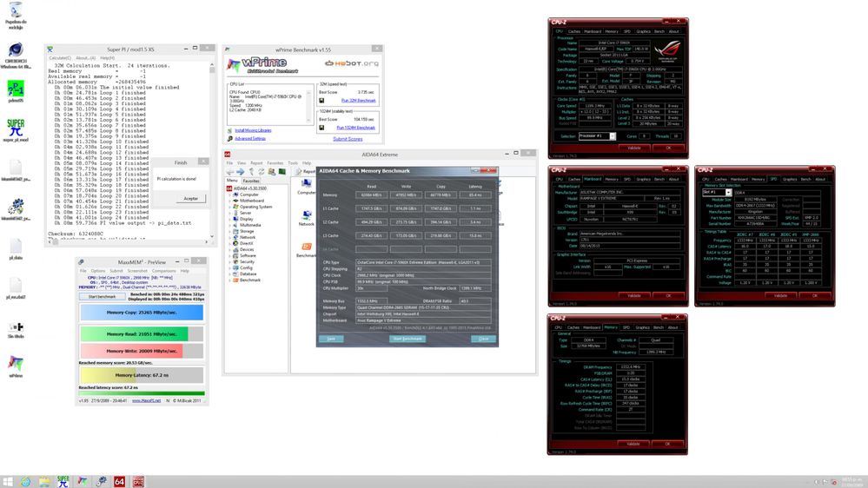Click save icon under wPrime 32M score
868x488 pixels.
[x=321, y=101]
